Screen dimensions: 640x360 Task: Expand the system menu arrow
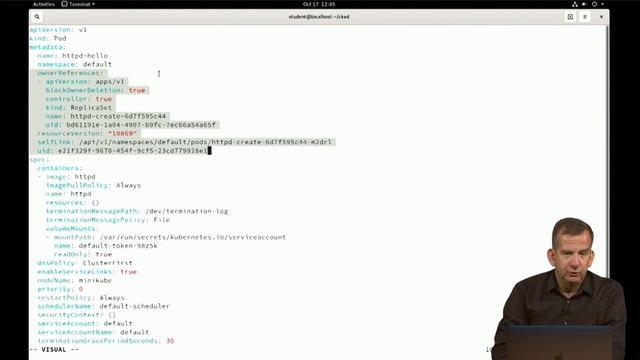click(602, 4)
